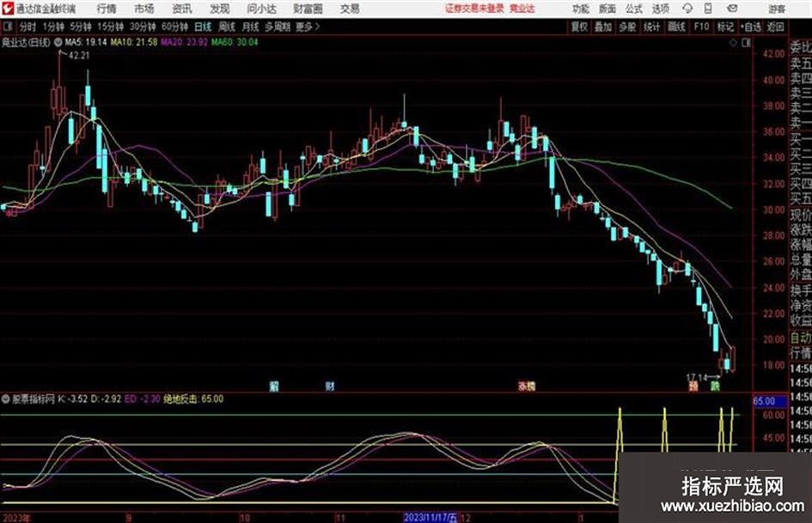Viewport: 812px width, 523px height.
Task: Click the 财 marker below the chart
Action: pyautogui.click(x=330, y=386)
